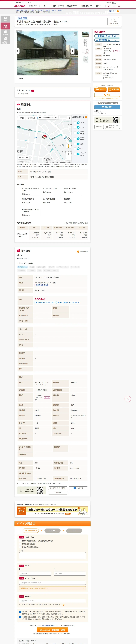The height and width of the screenshot is (644, 136).
Task: Open the hamburger menu in header
Action: tap(119, 6)
